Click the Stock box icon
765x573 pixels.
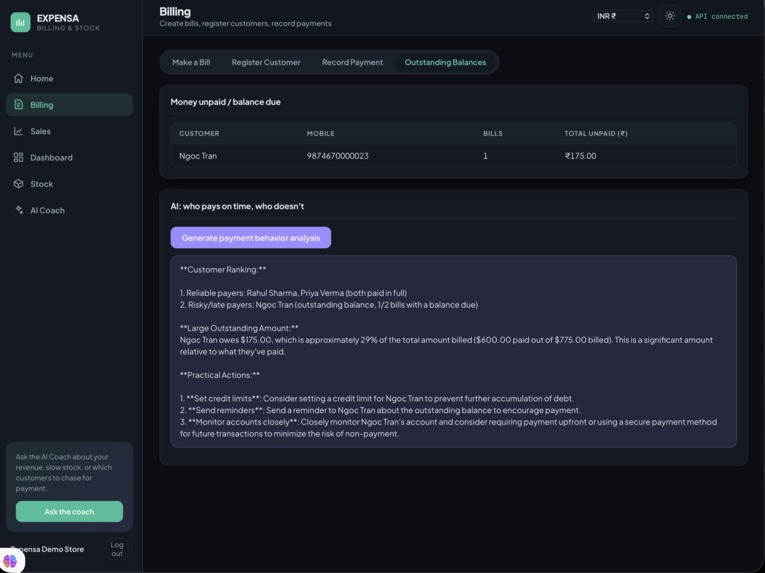point(19,184)
